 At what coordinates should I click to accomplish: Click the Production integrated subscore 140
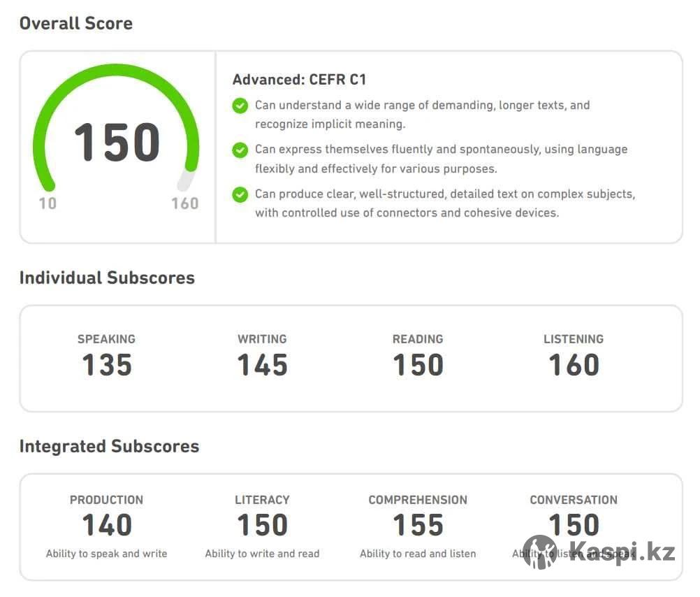(x=106, y=525)
